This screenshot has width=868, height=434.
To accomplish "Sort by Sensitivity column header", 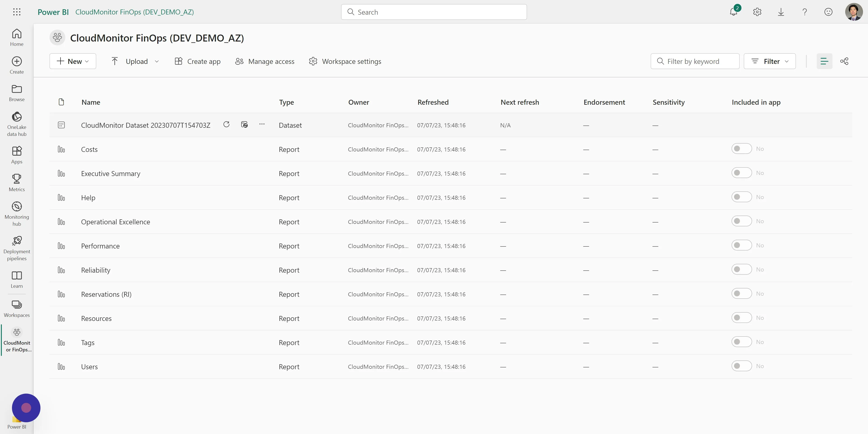I will pos(669,102).
